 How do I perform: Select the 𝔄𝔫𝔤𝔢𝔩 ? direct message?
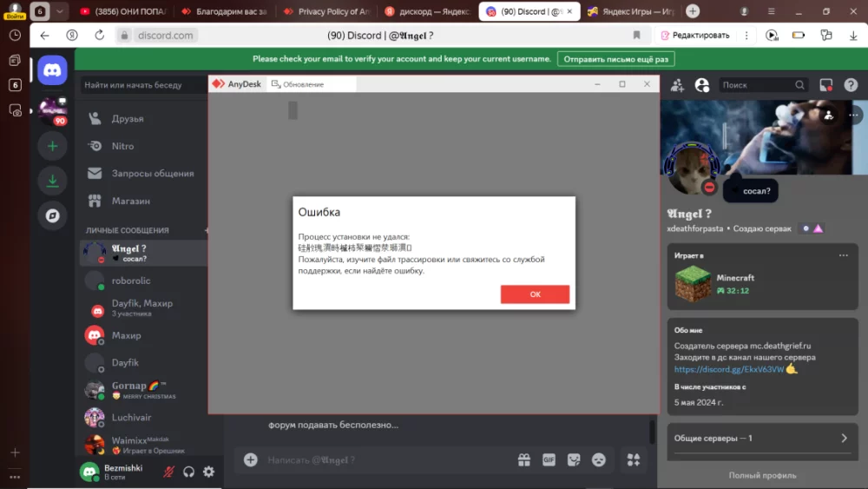[144, 253]
